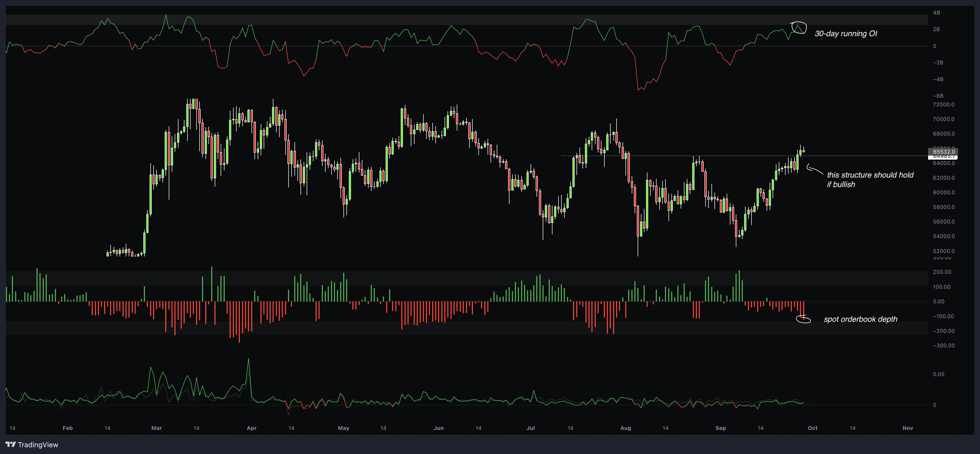Screen dimensions: 980x454
Task: Select the '30-day running OI' text annotation
Action: click(x=846, y=34)
